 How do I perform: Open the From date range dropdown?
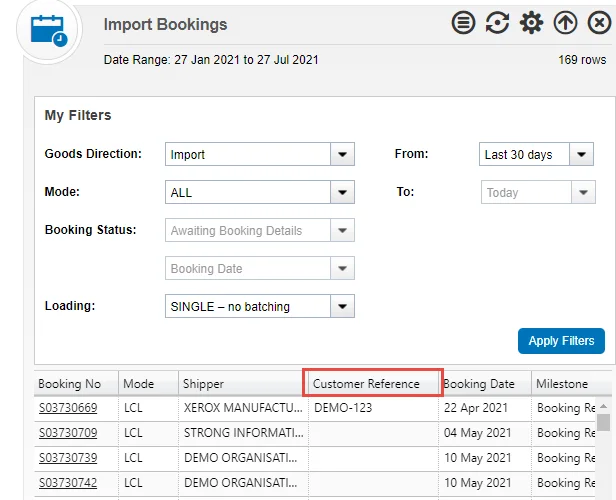pyautogui.click(x=582, y=155)
